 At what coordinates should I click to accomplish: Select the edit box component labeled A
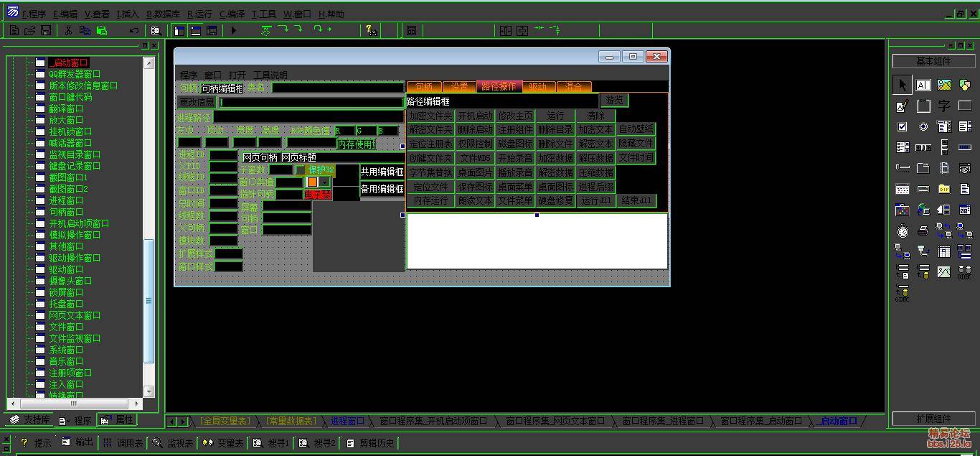(923, 85)
